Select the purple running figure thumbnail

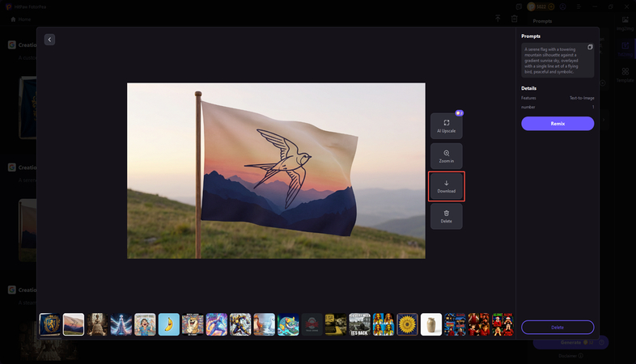point(217,324)
